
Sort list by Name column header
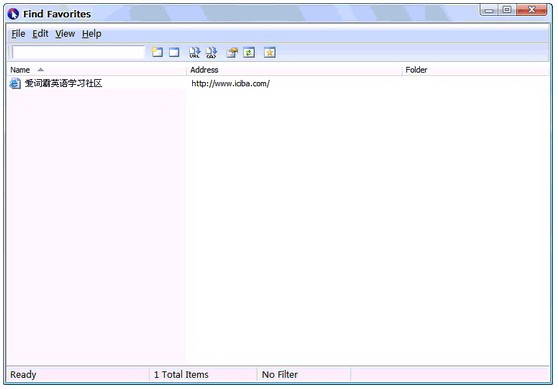[96, 70]
